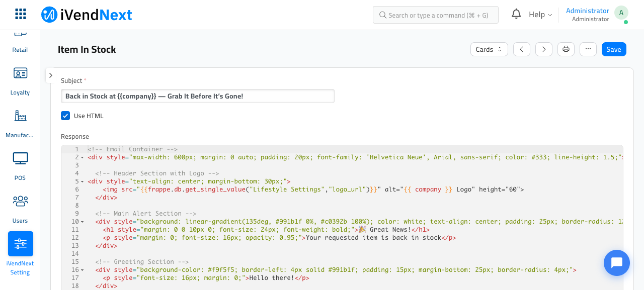644x290 pixels.
Task: Open the Manufacturing module icon
Action: click(x=20, y=116)
